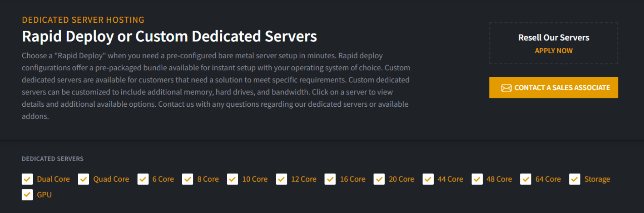Uncheck the Dual Core checkbox

pyautogui.click(x=27, y=179)
